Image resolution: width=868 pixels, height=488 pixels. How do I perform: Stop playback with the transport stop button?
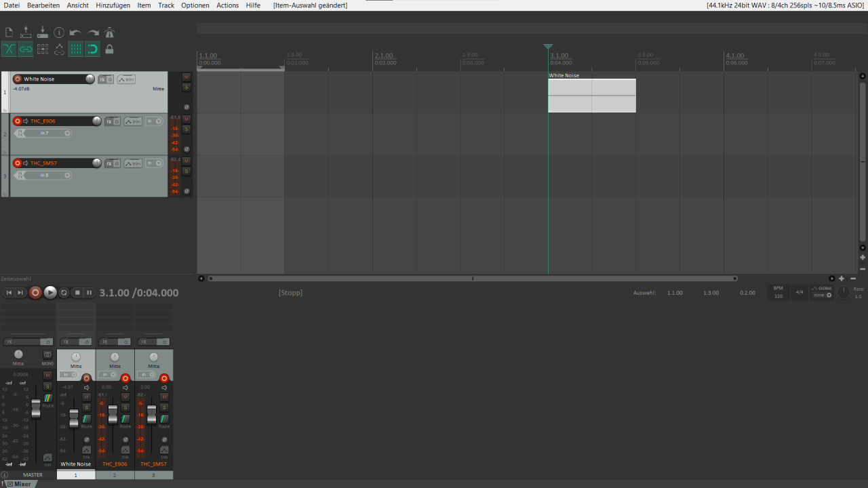pos(77,293)
